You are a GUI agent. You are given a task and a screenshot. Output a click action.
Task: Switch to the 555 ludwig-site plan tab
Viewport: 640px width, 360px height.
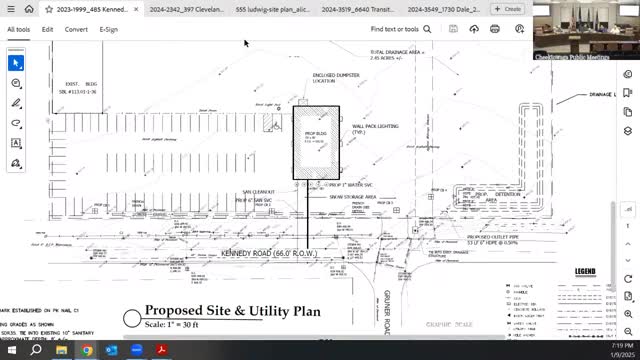pyautogui.click(x=273, y=9)
